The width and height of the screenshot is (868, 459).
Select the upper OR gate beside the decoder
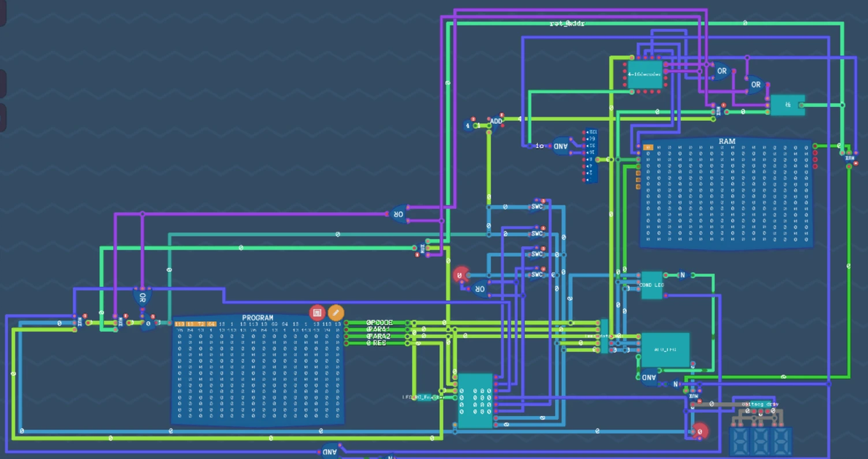tap(722, 71)
